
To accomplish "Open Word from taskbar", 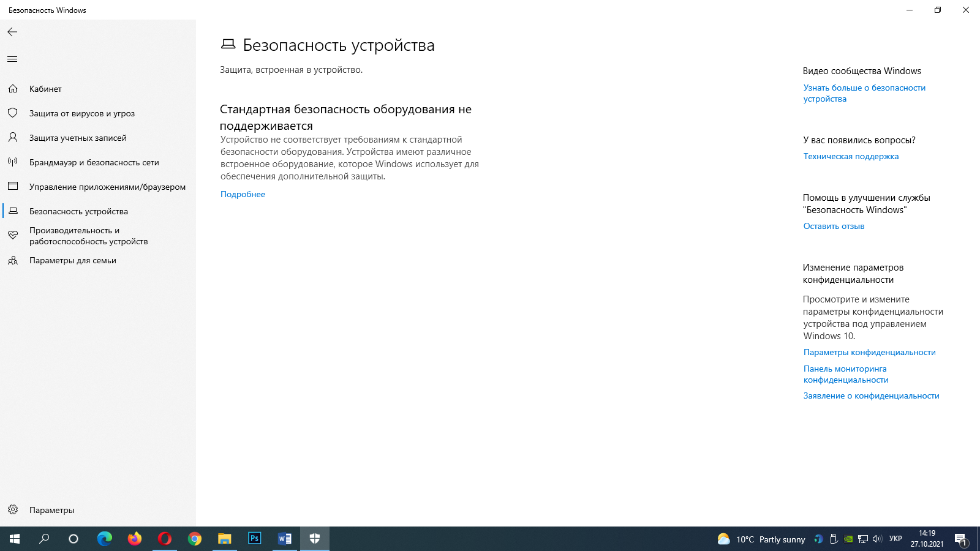I will pos(285,539).
